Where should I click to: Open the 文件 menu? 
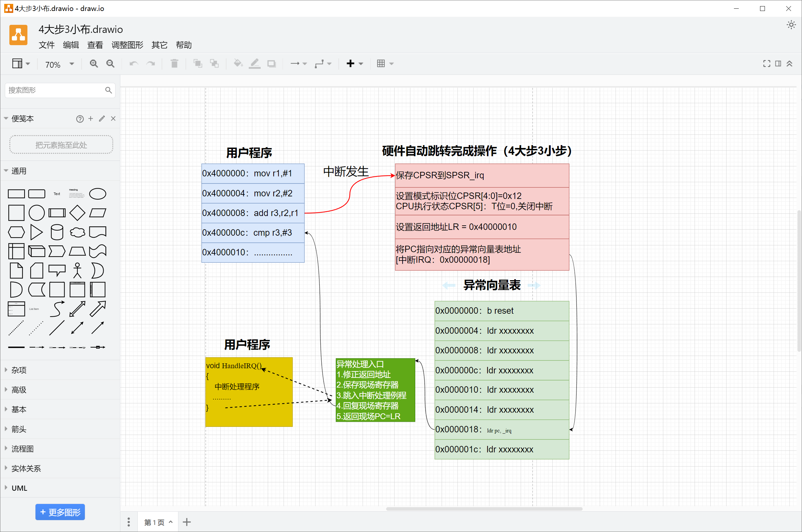click(46, 45)
